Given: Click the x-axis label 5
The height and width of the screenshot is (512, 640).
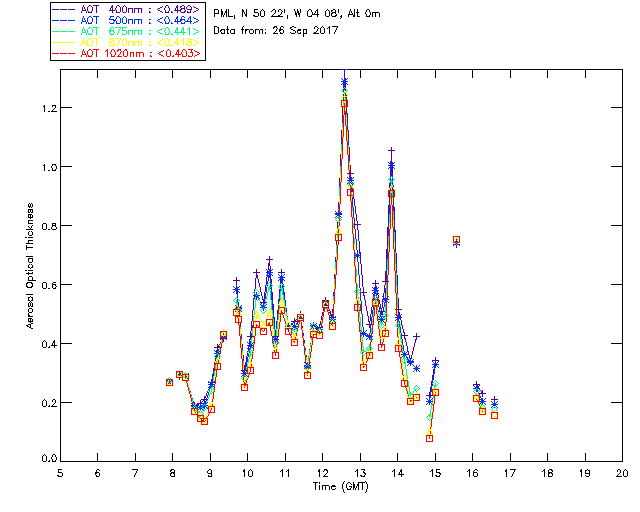Looking at the screenshot, I should (60, 473).
